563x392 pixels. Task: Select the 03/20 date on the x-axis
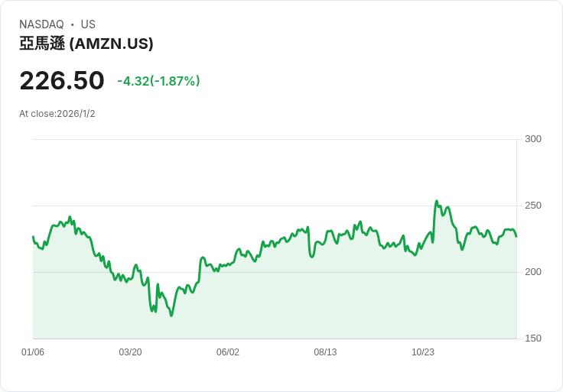tap(130, 352)
